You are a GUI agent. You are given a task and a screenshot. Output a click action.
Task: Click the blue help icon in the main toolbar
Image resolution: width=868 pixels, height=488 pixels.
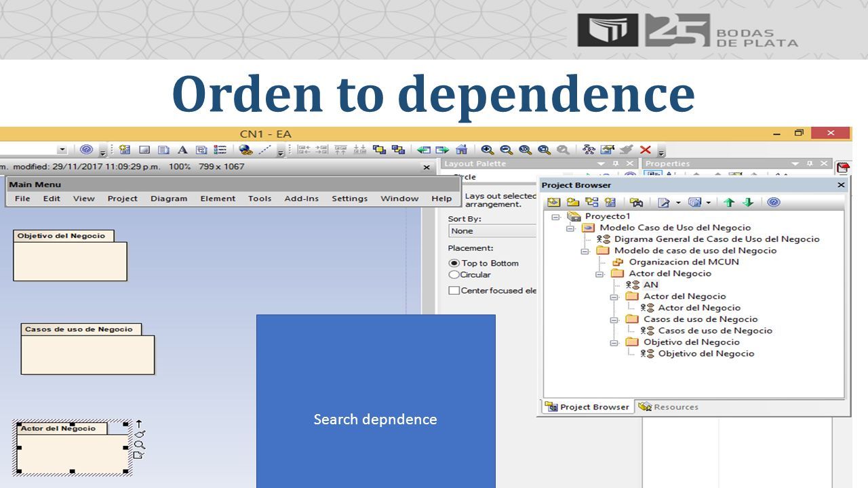coord(86,150)
